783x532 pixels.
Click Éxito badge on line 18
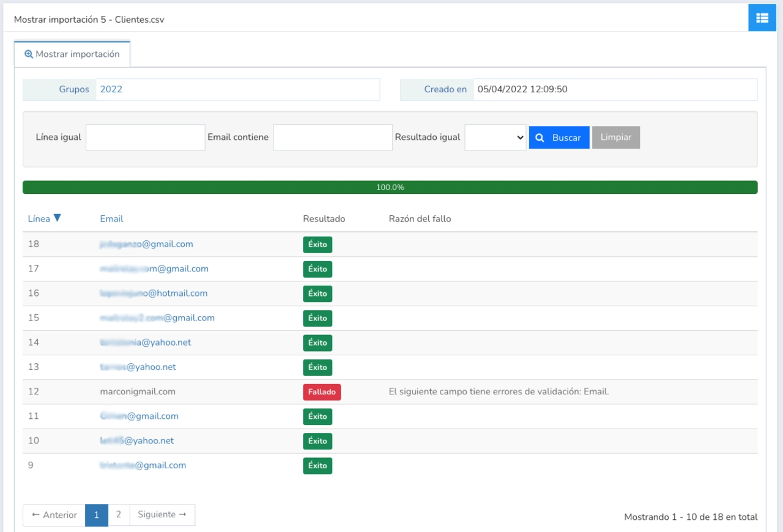point(317,245)
